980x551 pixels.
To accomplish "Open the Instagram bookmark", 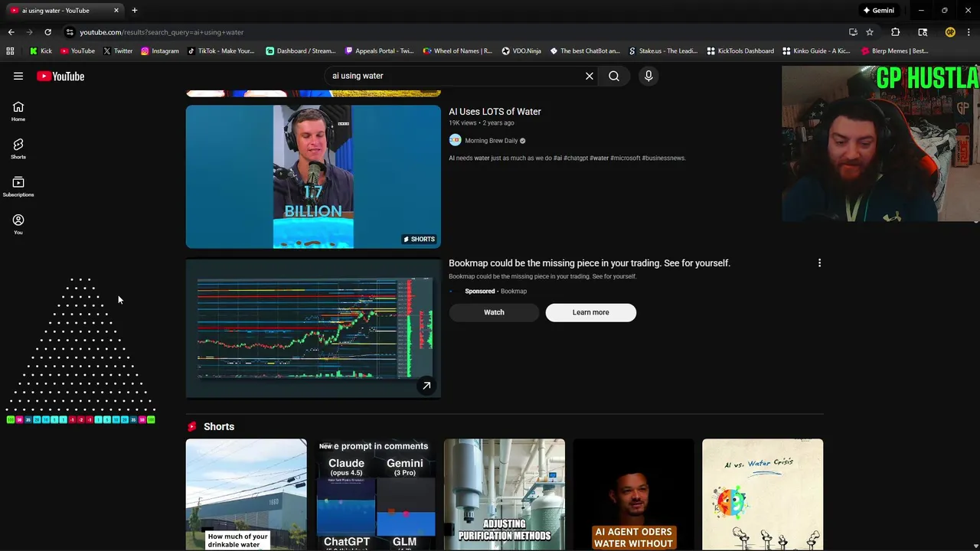I will 159,51.
